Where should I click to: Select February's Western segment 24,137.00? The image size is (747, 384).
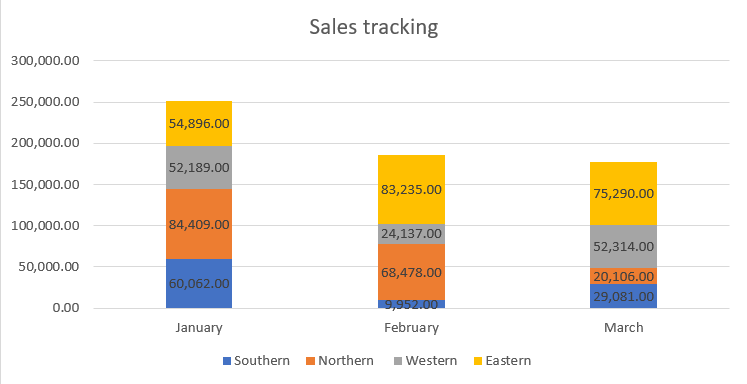pyautogui.click(x=411, y=233)
